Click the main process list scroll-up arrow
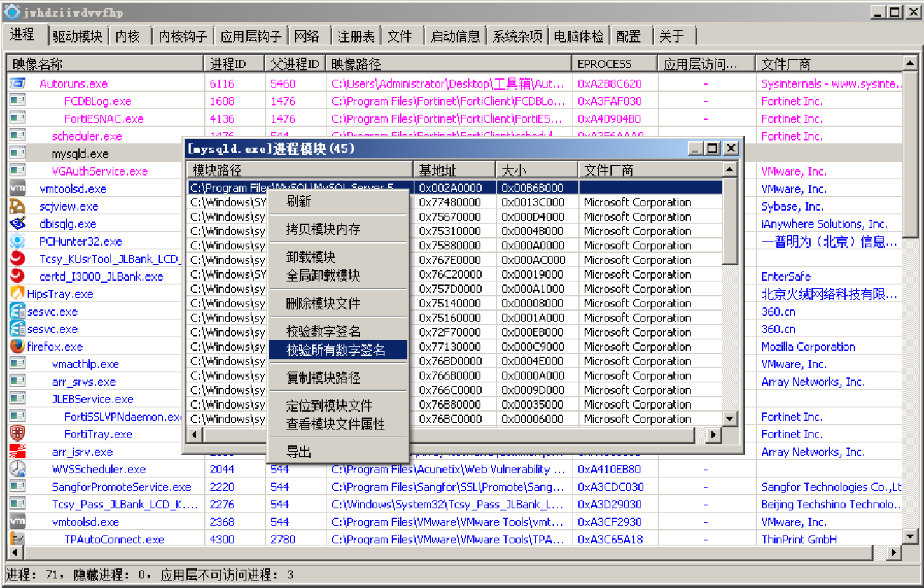 click(x=910, y=64)
